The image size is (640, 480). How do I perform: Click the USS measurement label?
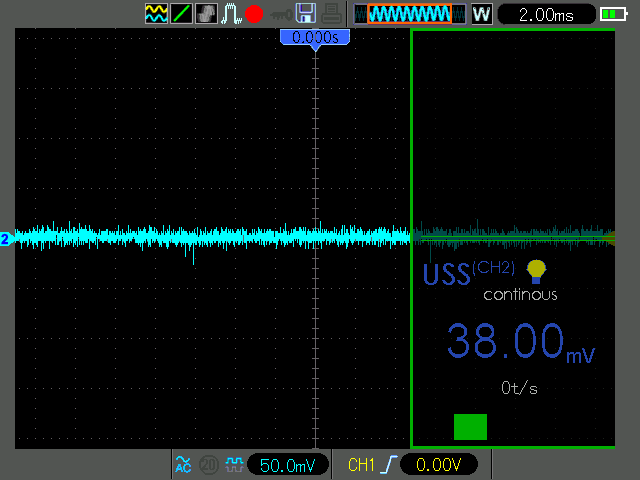click(x=447, y=274)
